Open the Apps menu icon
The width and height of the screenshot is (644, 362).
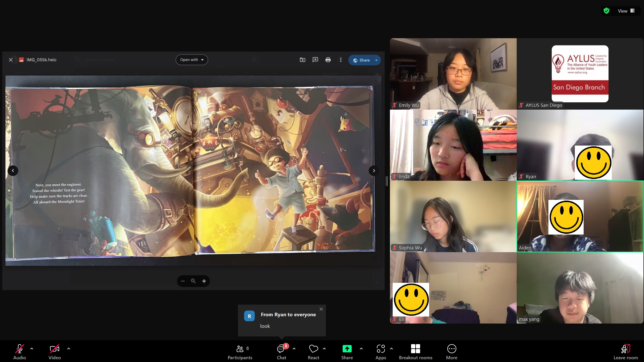(381, 349)
